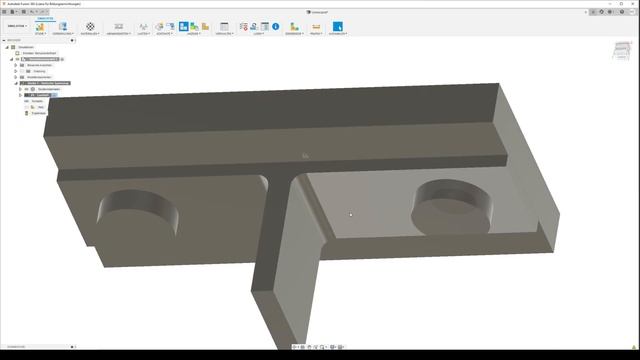The width and height of the screenshot is (640, 360).
Task: Click the blue info circle icon
Action: (x=276, y=27)
